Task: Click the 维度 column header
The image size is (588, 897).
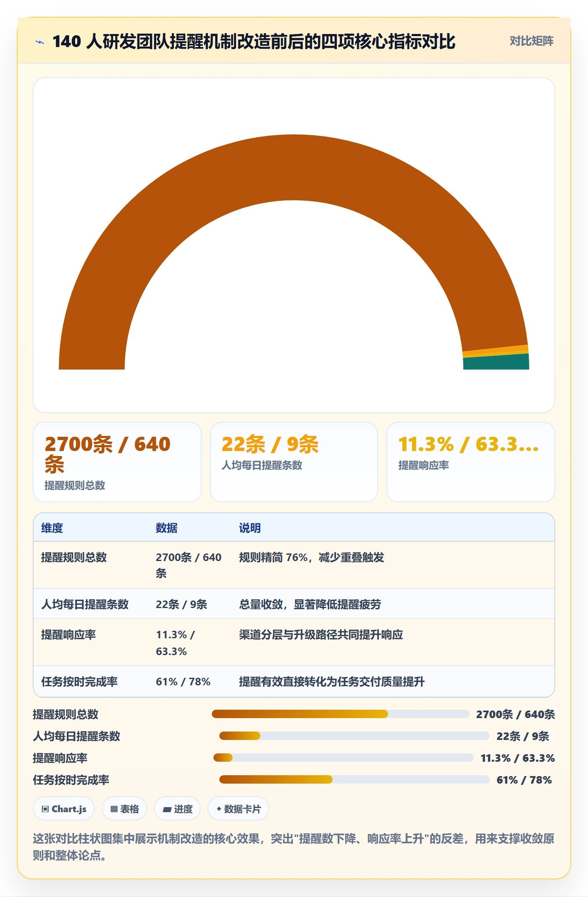Action: (x=52, y=528)
